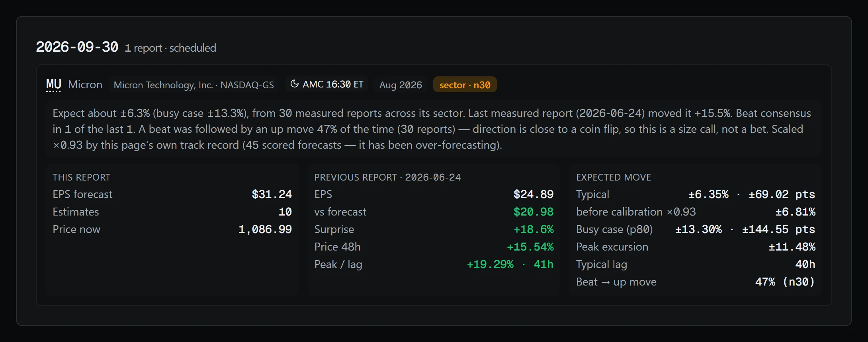The height and width of the screenshot is (342, 868).
Task: Click the "PREVIOUS REPORT · 2026-06-24" header
Action: tap(387, 177)
